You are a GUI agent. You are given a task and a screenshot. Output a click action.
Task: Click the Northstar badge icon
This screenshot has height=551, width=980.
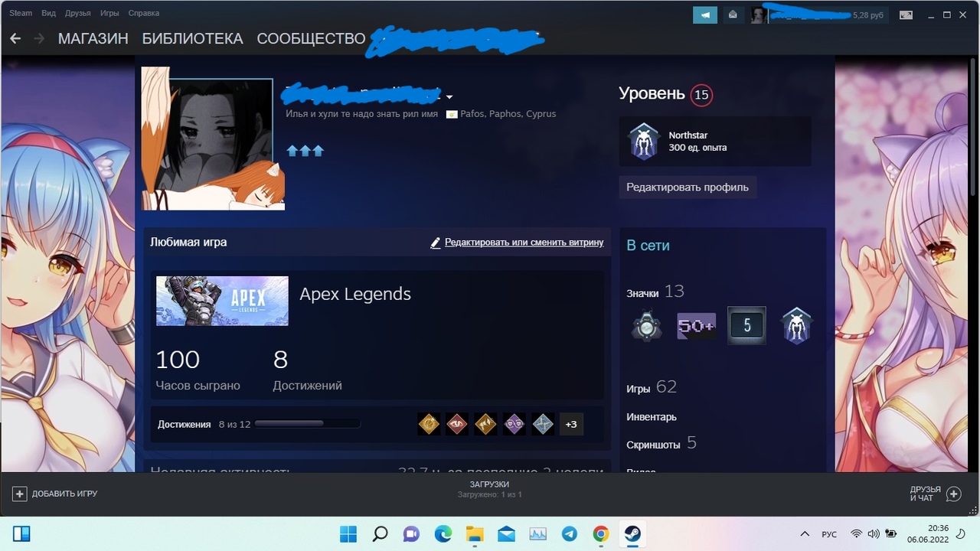[644, 142]
